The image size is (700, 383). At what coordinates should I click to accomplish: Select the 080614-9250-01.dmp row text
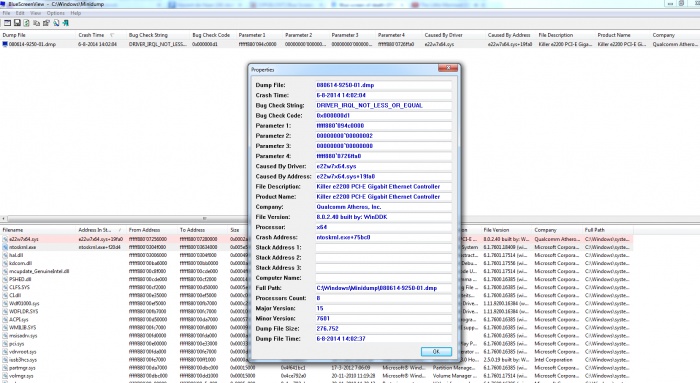coord(33,44)
